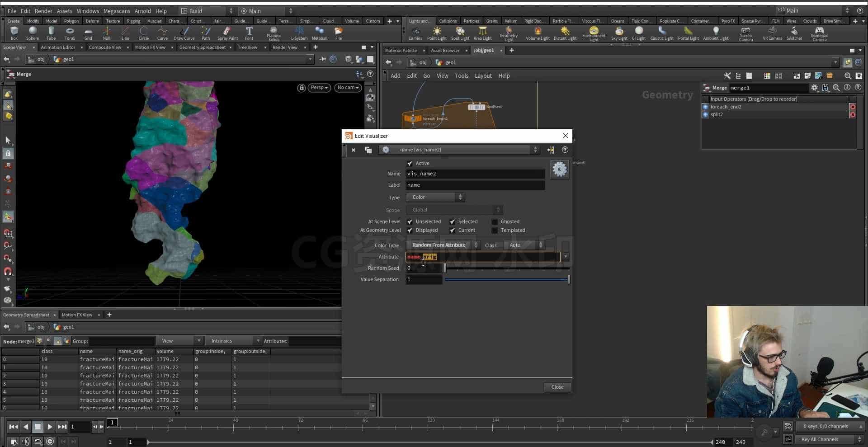Click the large gear icon in Edit Visualizer

point(559,169)
